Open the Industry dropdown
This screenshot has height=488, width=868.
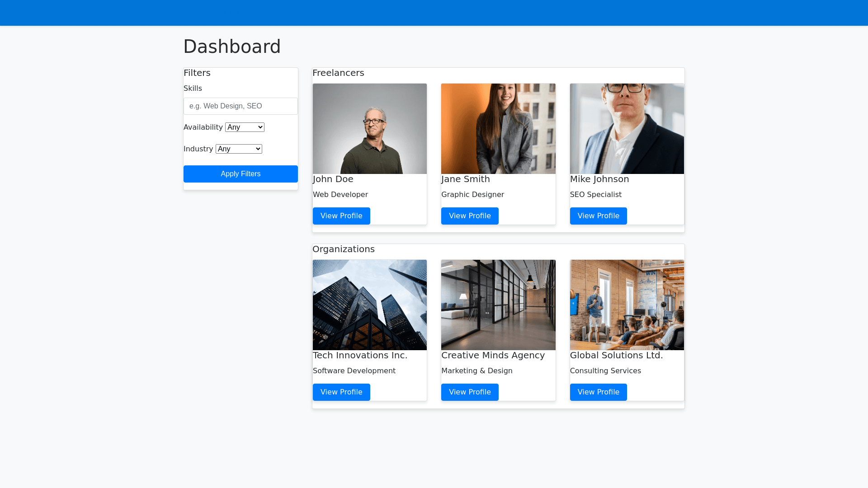[239, 149]
